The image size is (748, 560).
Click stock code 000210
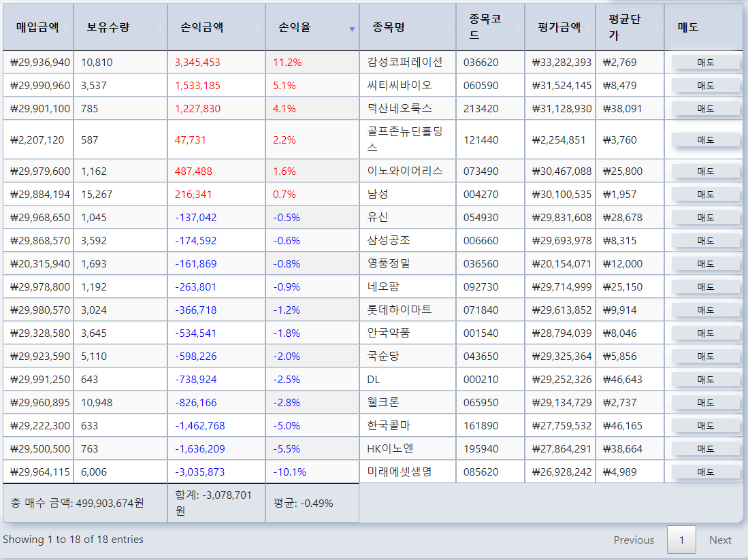click(481, 380)
